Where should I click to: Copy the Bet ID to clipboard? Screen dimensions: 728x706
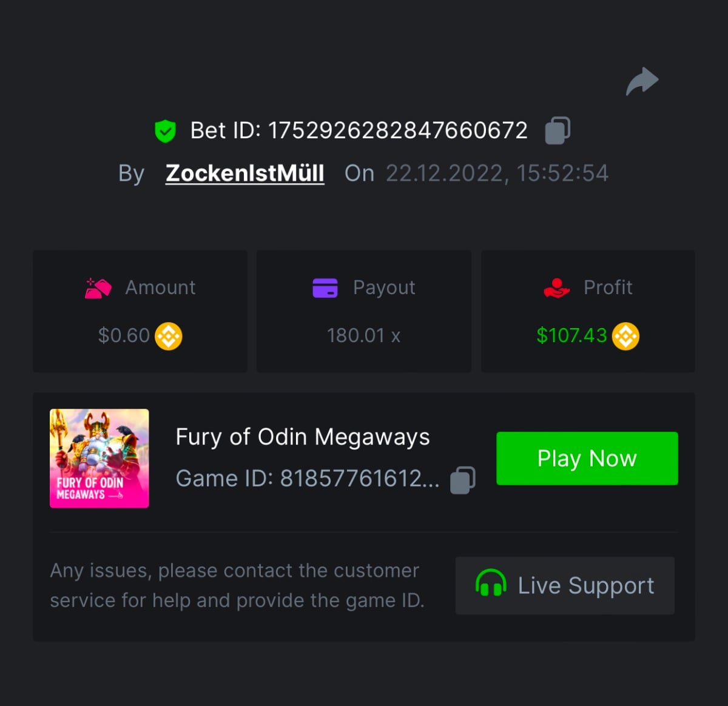click(558, 130)
